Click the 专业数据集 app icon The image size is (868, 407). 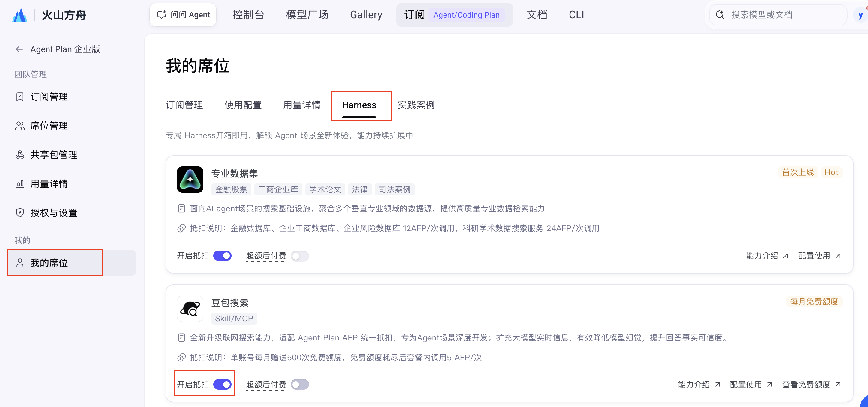(190, 180)
